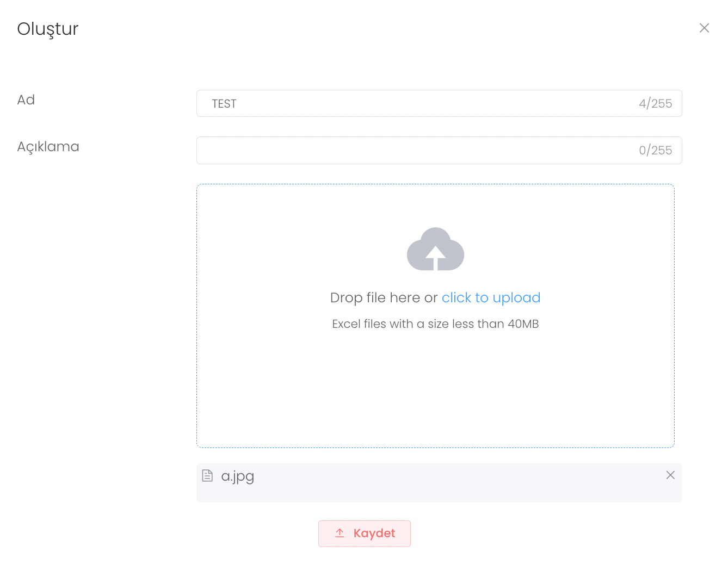Image resolution: width=728 pixels, height=572 pixels.
Task: Focus the Ad field containing TEST
Action: click(x=414, y=103)
